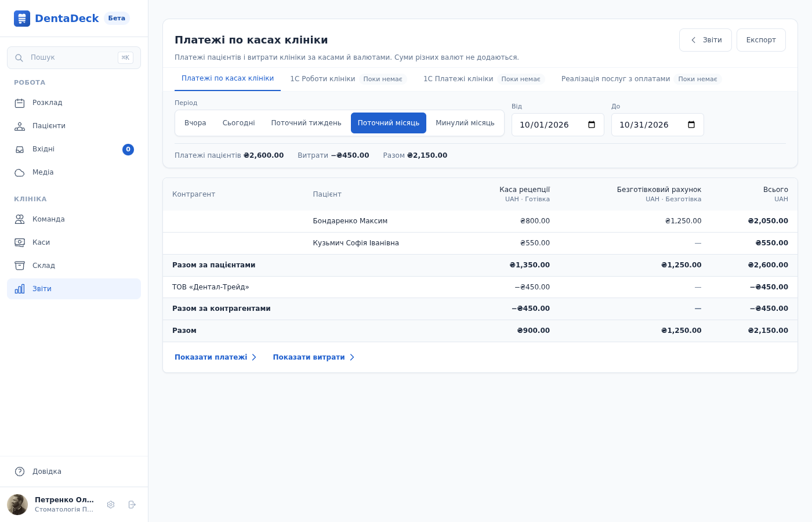
Task: Click the Бета badge next to logo
Action: coord(117,19)
